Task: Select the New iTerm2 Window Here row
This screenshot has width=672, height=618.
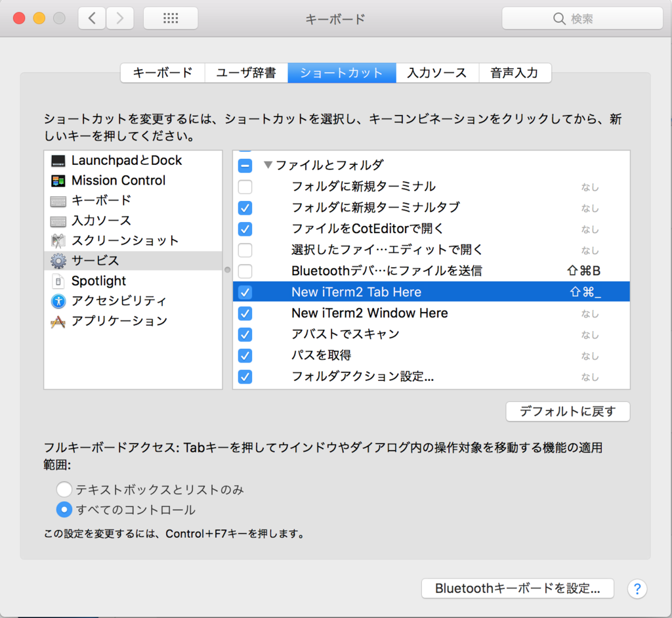Action: click(x=369, y=313)
